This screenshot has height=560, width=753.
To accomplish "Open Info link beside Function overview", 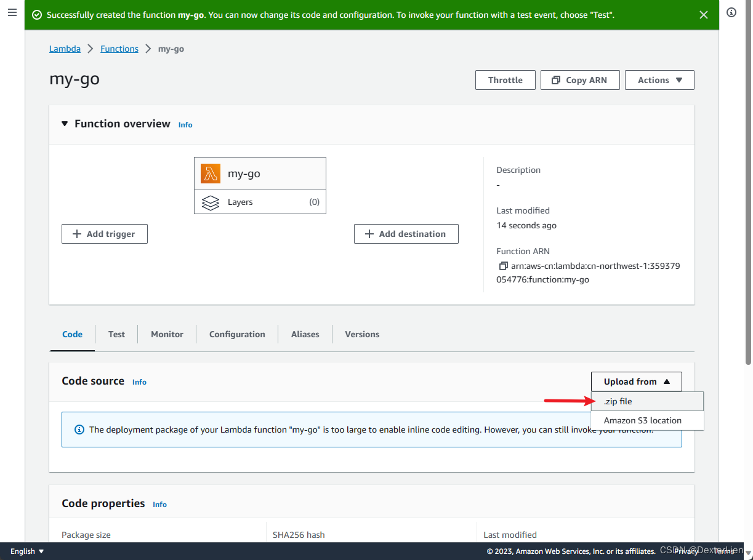I will click(185, 125).
